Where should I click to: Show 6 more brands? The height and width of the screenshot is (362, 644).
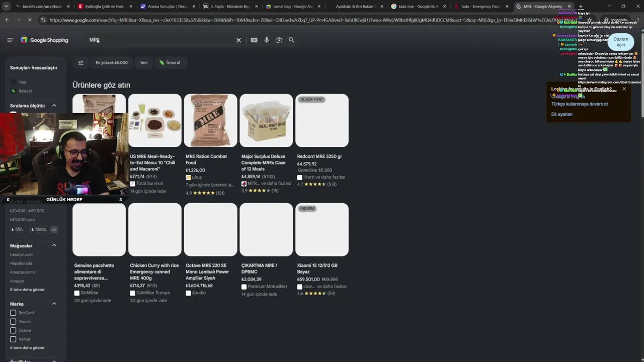tap(27, 348)
